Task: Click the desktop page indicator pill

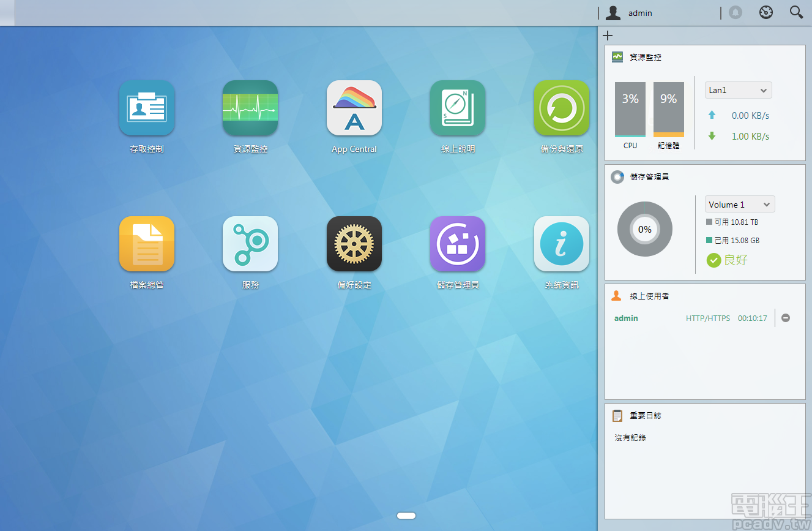Action: (x=406, y=516)
